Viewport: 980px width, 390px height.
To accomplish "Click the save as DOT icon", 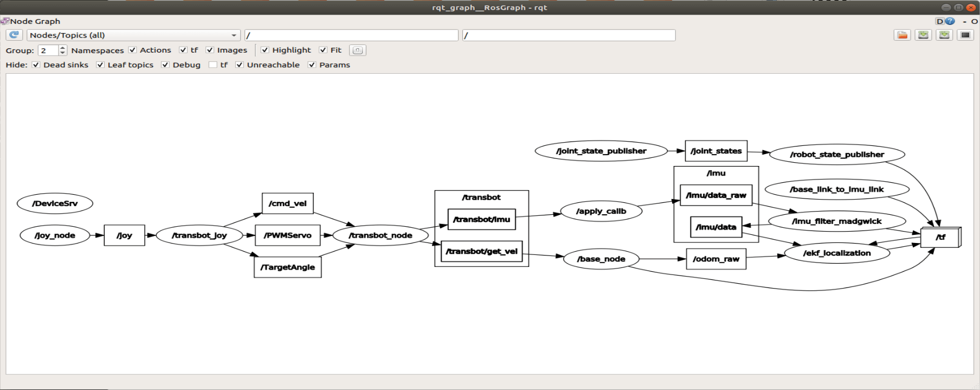I will (924, 35).
